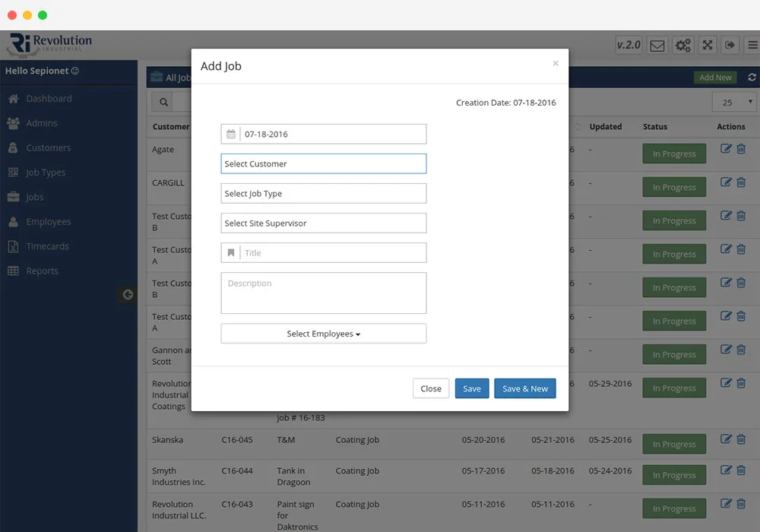
Task: Toggle the hamburger menu in the top bar
Action: tap(752, 44)
